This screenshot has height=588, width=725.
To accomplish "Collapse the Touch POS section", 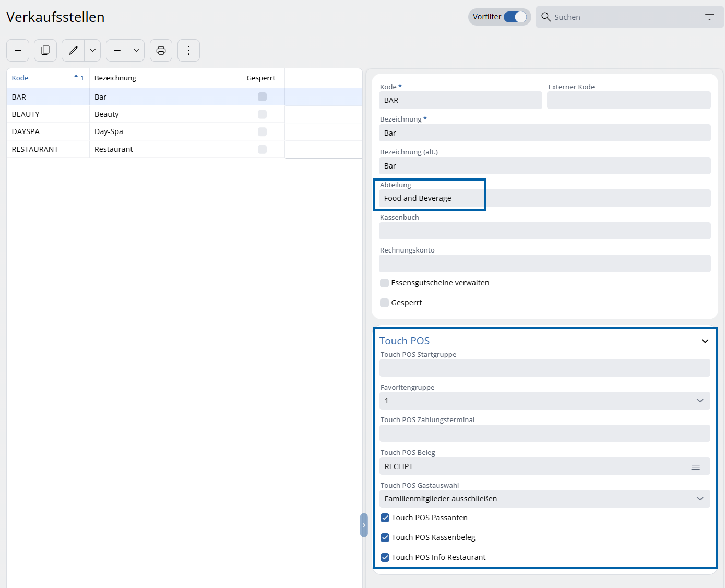I will (705, 341).
